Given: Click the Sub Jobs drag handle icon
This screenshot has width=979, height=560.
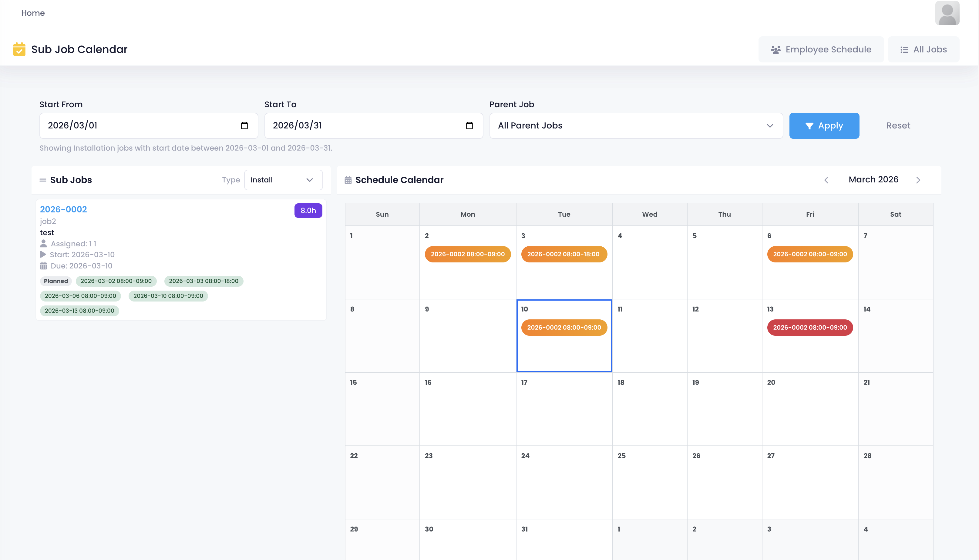Looking at the screenshot, I should click(43, 180).
